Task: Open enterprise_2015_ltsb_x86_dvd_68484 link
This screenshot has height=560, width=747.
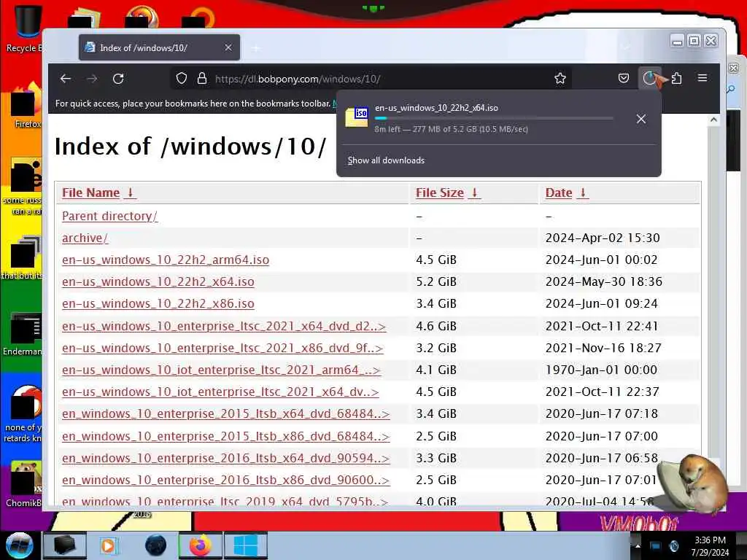Action: coord(226,436)
